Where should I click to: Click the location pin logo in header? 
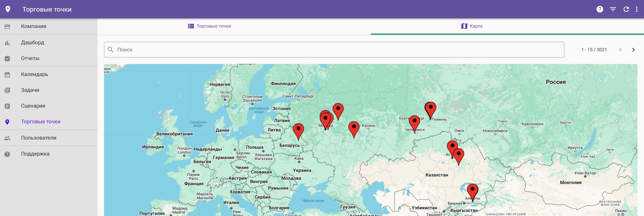click(8, 9)
